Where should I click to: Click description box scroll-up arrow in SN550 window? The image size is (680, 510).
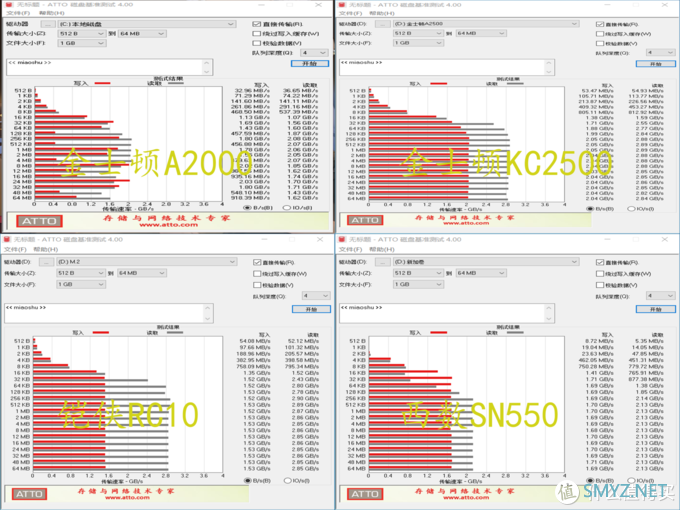[x=549, y=309]
